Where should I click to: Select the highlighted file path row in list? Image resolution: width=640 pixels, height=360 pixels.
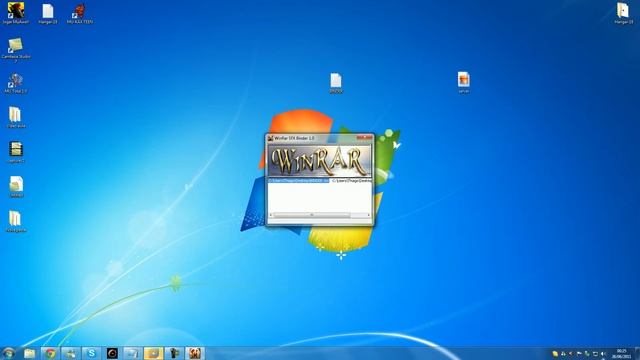[298, 180]
